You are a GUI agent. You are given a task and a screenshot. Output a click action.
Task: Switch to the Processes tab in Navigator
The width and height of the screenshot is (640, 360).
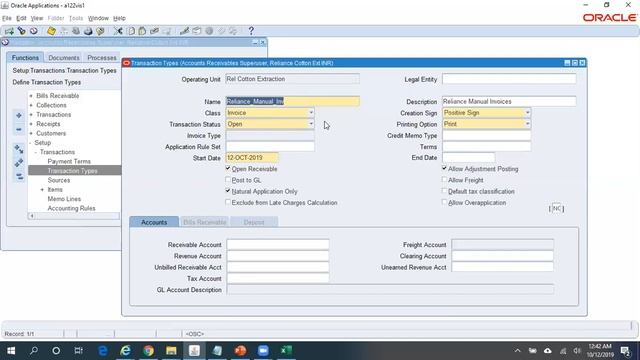[102, 58]
